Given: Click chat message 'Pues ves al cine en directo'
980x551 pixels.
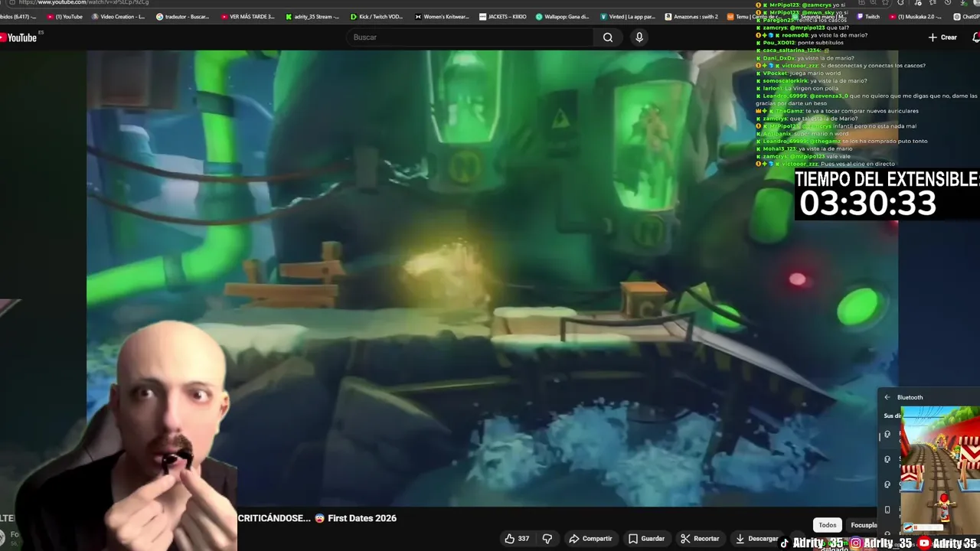Looking at the screenshot, I should point(857,164).
